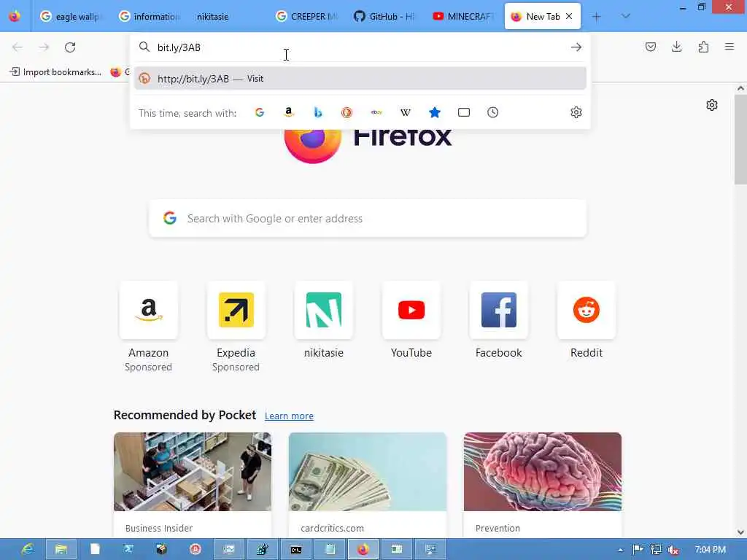
Task: Open File Explorer from the taskbar
Action: pos(61,550)
